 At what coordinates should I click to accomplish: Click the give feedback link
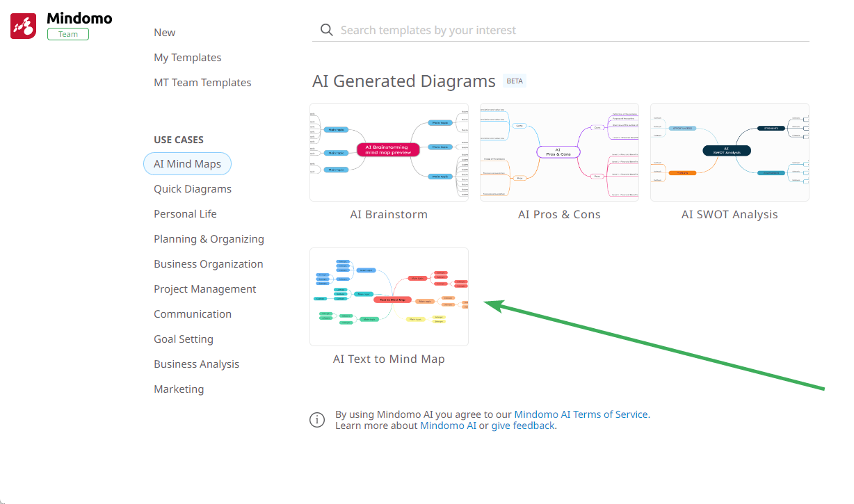point(523,425)
